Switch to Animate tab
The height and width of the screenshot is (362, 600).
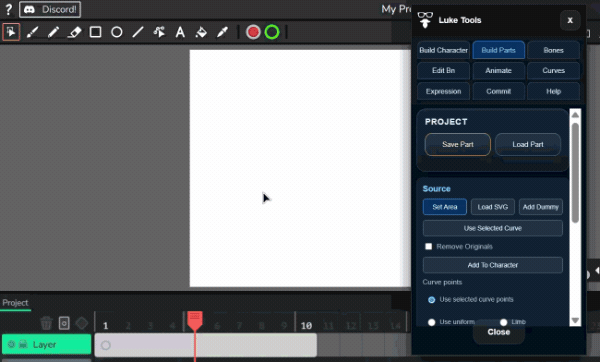(499, 70)
